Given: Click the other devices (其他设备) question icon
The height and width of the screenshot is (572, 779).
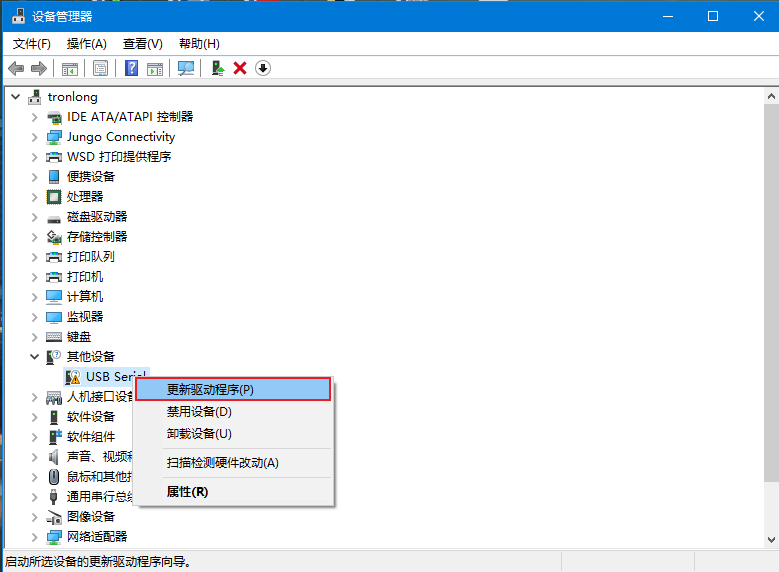Looking at the screenshot, I should pyautogui.click(x=54, y=357).
